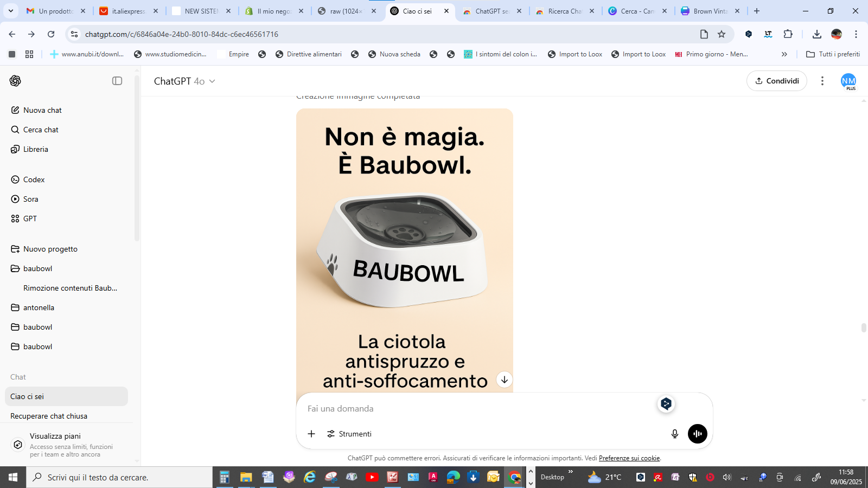Open the Strumenti tools menu
Image resolution: width=868 pixels, height=488 pixels.
[x=349, y=434]
